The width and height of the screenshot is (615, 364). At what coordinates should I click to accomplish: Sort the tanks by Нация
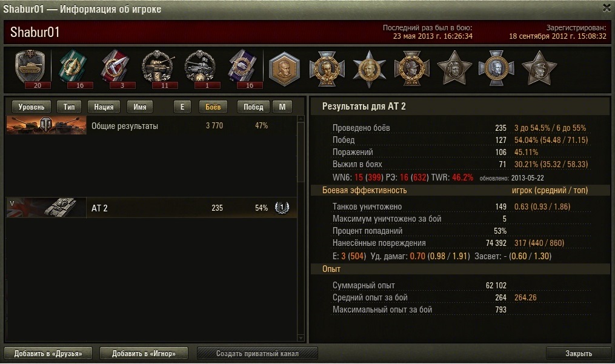tap(104, 107)
